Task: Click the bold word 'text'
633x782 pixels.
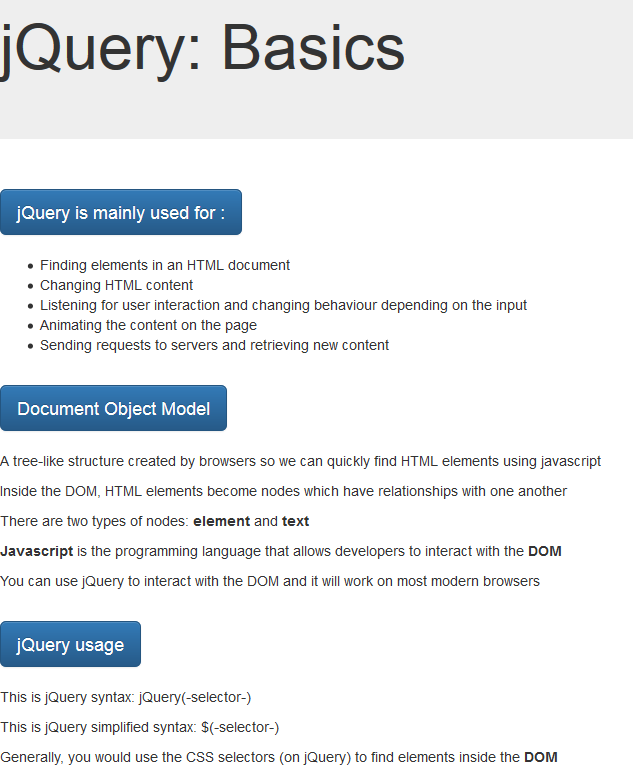Action: (x=295, y=521)
